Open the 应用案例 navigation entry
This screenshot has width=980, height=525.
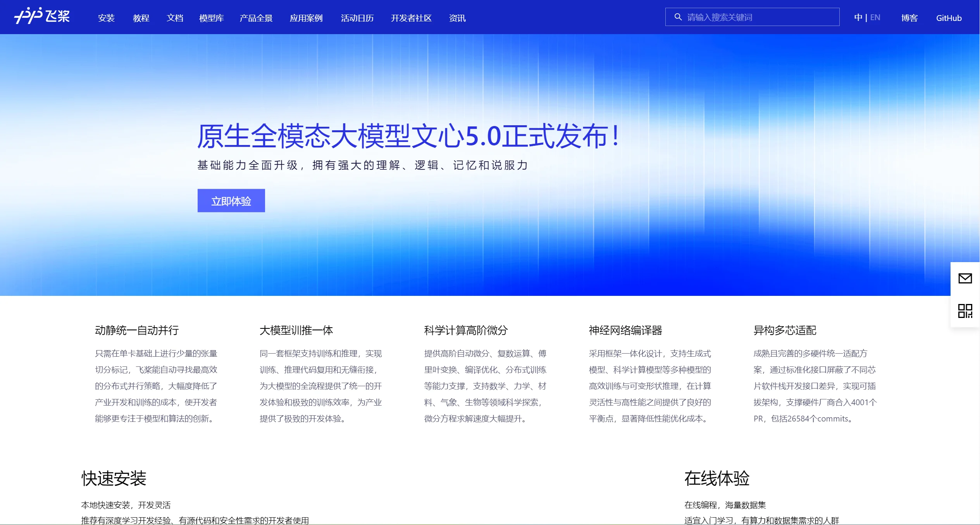pyautogui.click(x=306, y=18)
